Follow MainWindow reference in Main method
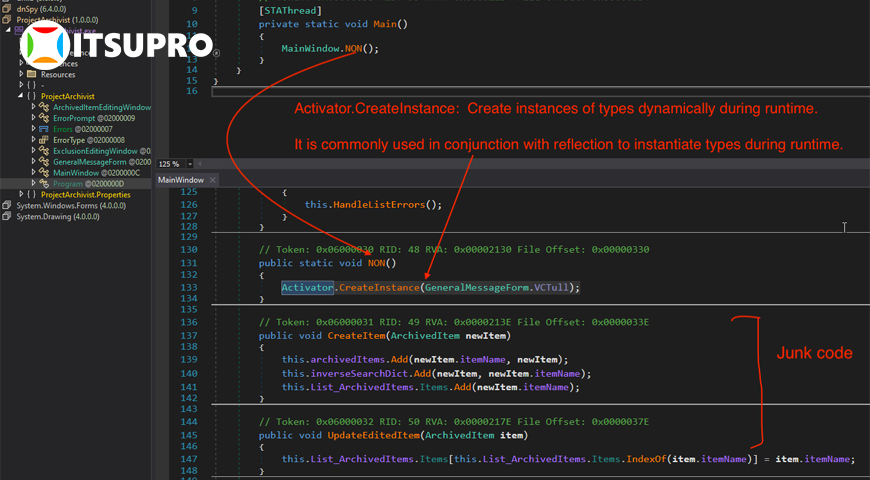 [310, 49]
